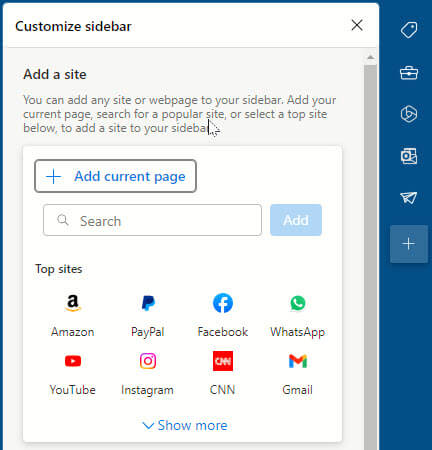Viewport: 432px width, 450px height.
Task: Click the scrollbar up arrow
Action: [x=370, y=58]
